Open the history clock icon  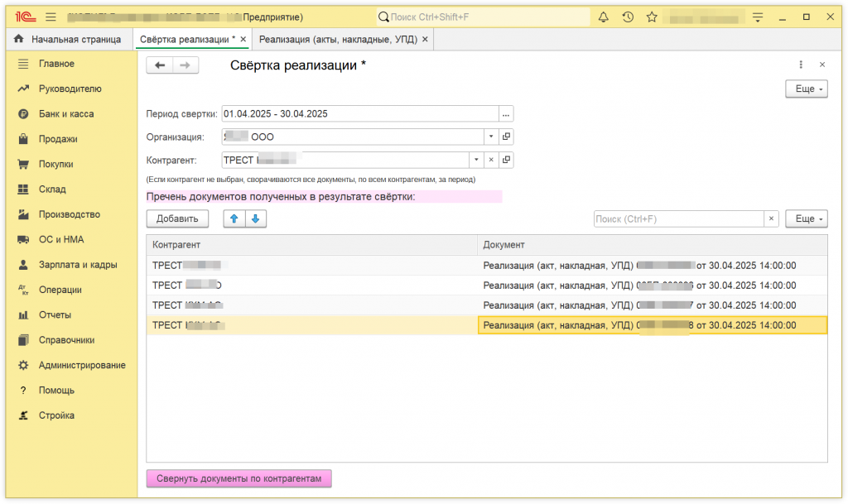pos(628,17)
